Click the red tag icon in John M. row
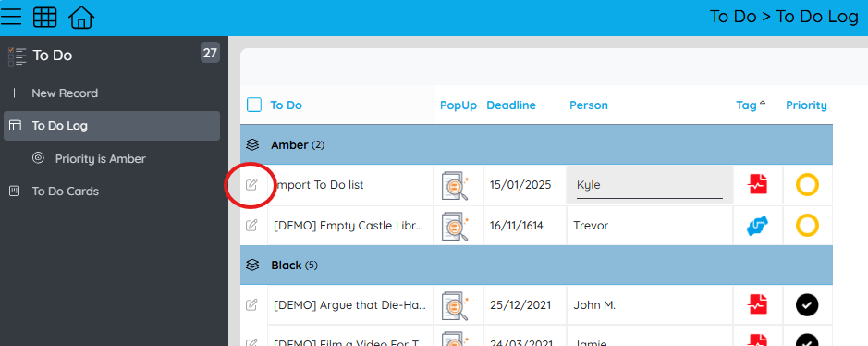868x346 pixels. coord(758,304)
